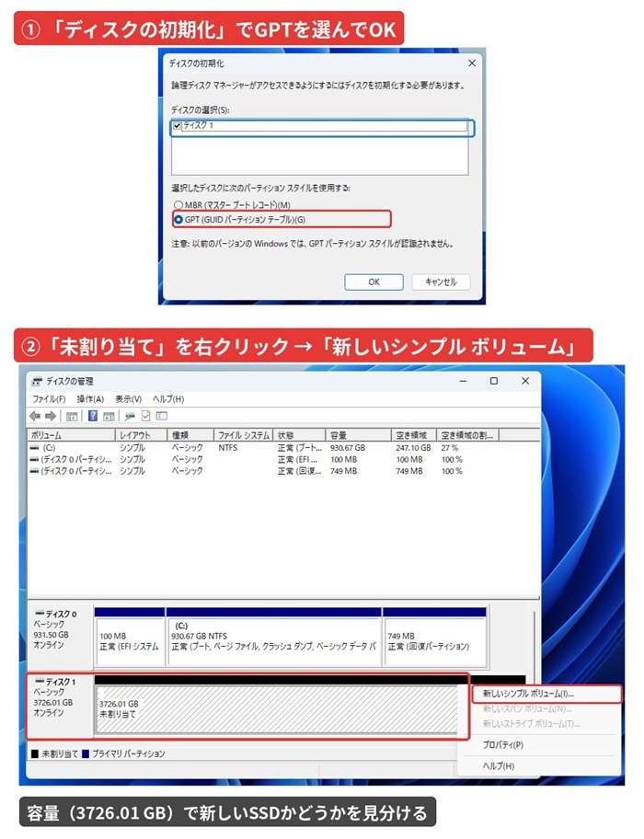Select the 100 MB EFI システム partition block
The height and width of the screenshot is (839, 644).
(x=130, y=637)
